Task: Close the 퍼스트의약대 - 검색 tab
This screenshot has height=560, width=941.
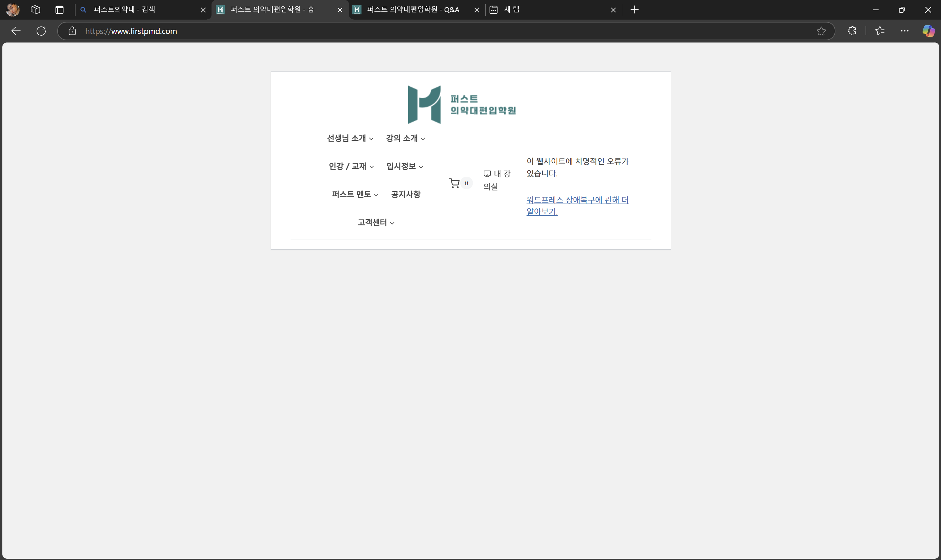Action: pos(203,10)
